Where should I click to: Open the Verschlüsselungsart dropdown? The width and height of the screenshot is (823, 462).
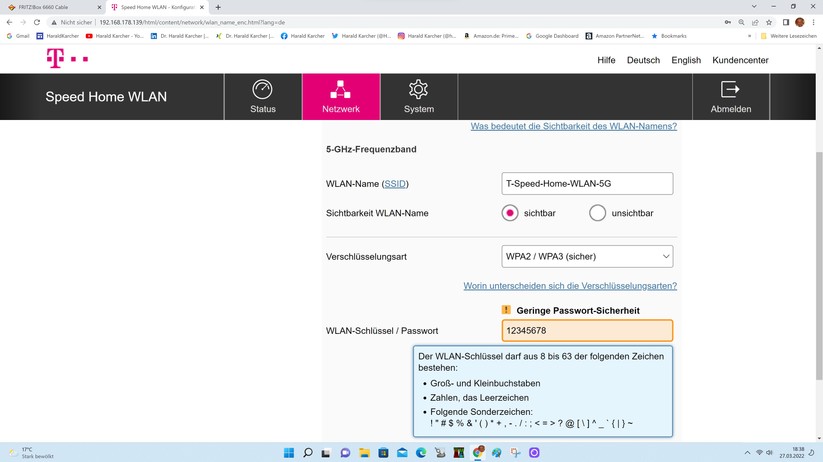(587, 256)
